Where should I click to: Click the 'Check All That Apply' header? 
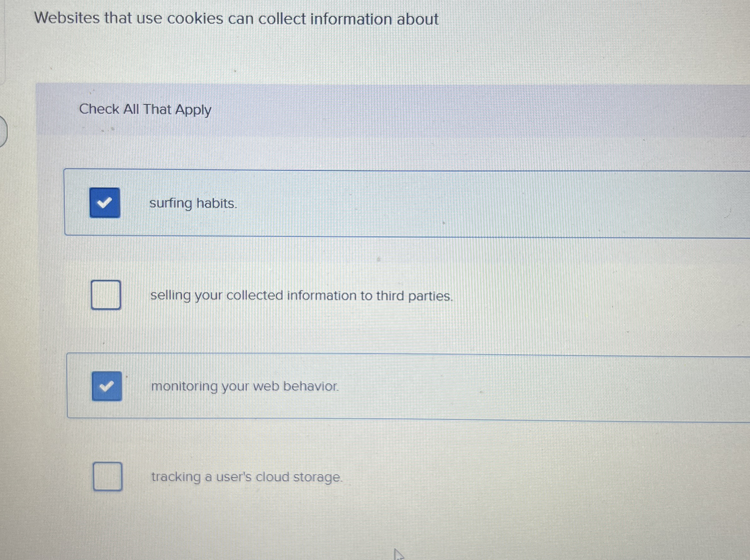pos(145,109)
